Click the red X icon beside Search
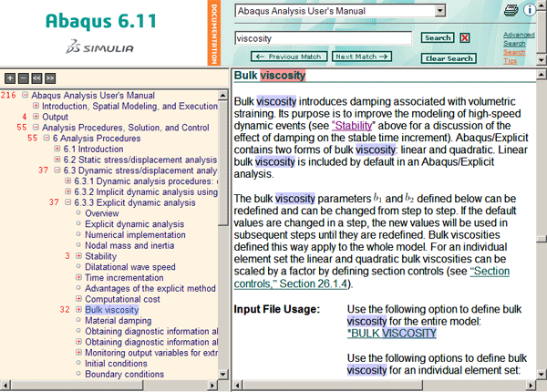 click(x=465, y=38)
